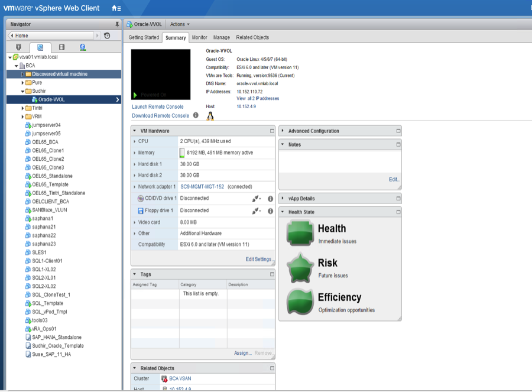Click the VM console thumbnail

point(161,74)
